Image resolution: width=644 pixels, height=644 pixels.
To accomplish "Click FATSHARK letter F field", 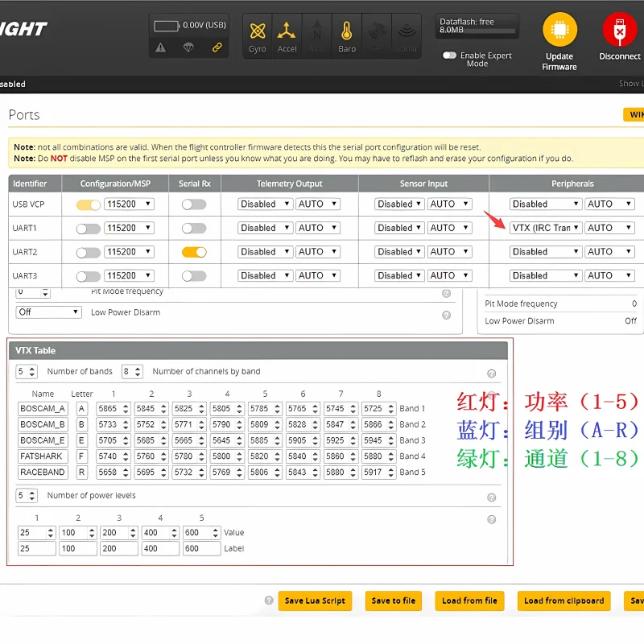I will (x=82, y=456).
